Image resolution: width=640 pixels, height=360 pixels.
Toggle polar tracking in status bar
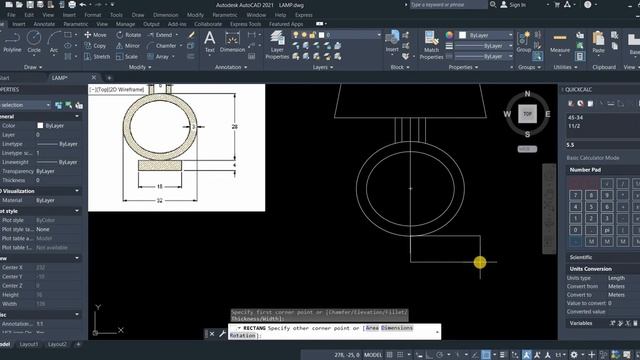pos(440,355)
